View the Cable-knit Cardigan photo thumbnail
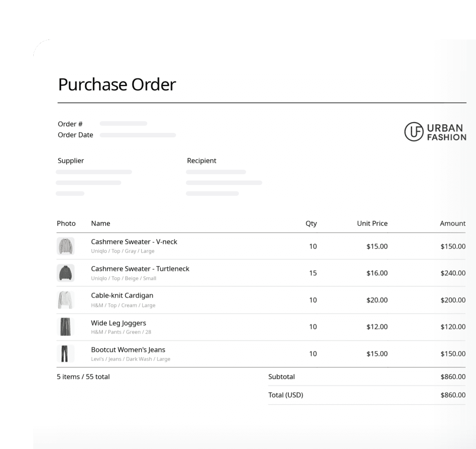The width and height of the screenshot is (476, 449). [66, 300]
